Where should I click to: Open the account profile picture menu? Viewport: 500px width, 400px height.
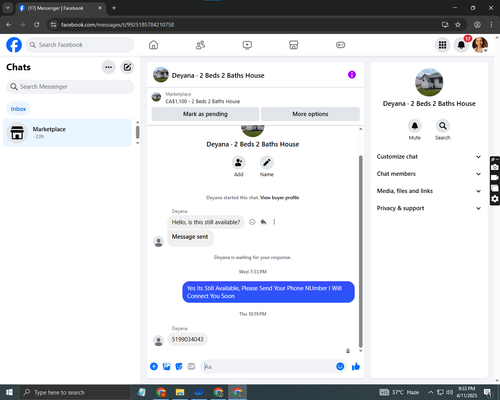480,45
